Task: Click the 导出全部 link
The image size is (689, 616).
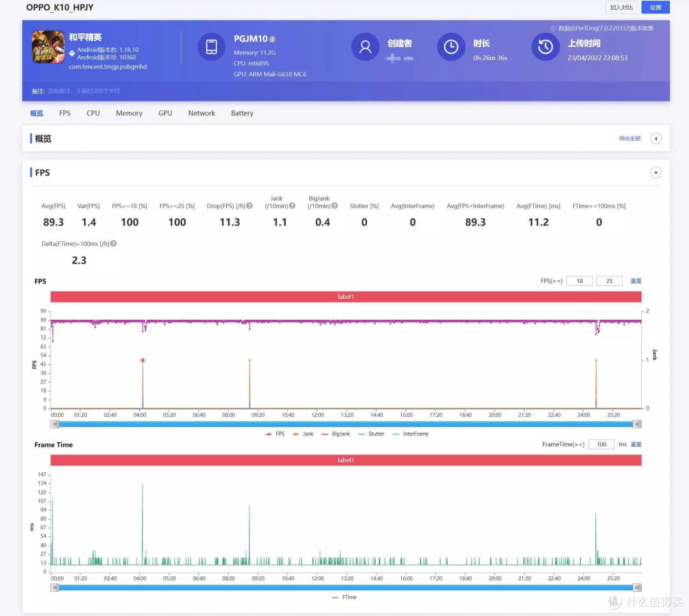Action: point(630,139)
